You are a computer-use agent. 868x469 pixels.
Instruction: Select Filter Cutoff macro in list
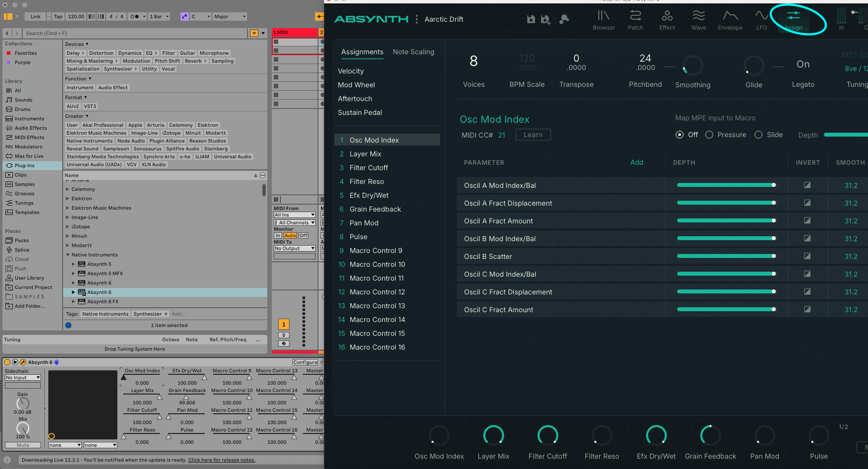click(x=387, y=168)
